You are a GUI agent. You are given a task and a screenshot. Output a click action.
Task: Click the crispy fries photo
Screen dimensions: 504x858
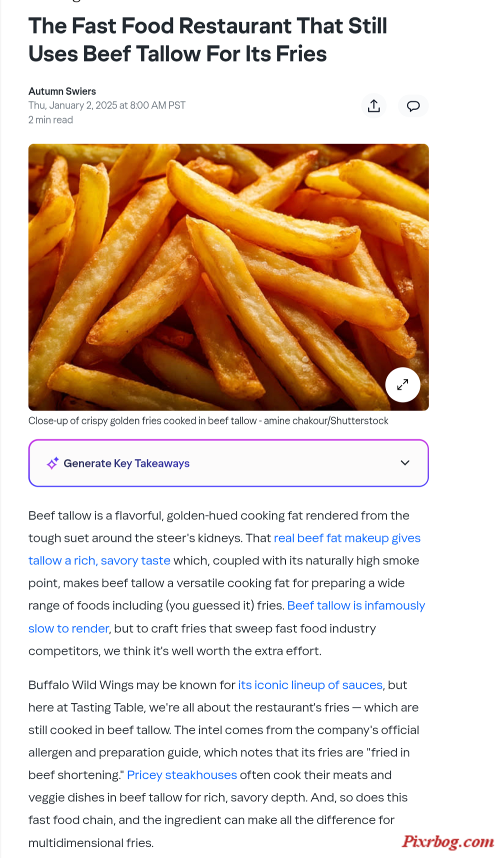click(228, 277)
